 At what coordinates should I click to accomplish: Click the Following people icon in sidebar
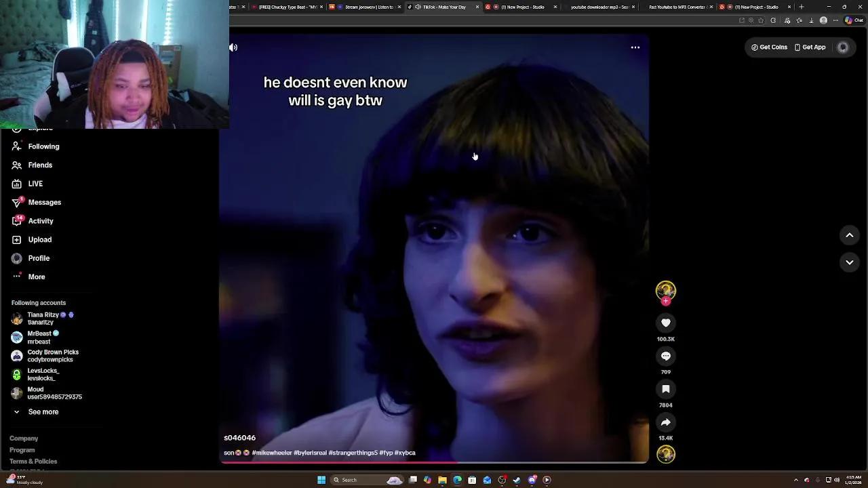(16, 146)
